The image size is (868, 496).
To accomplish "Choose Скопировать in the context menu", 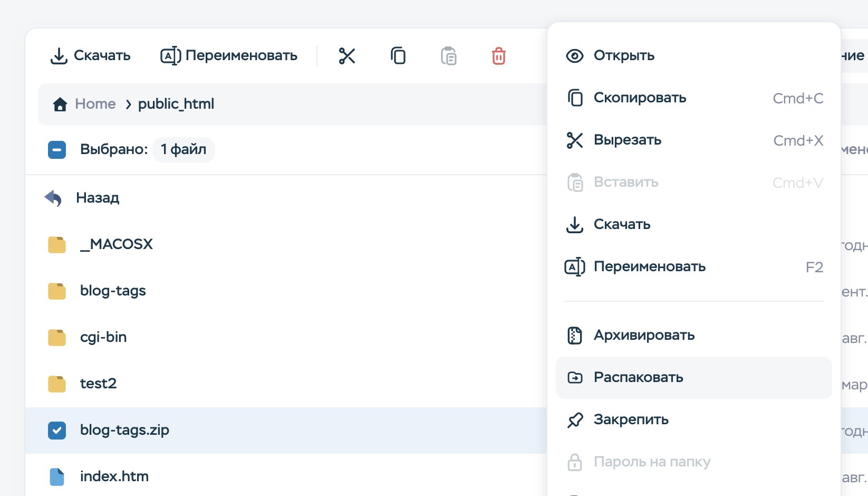I will click(x=694, y=98).
